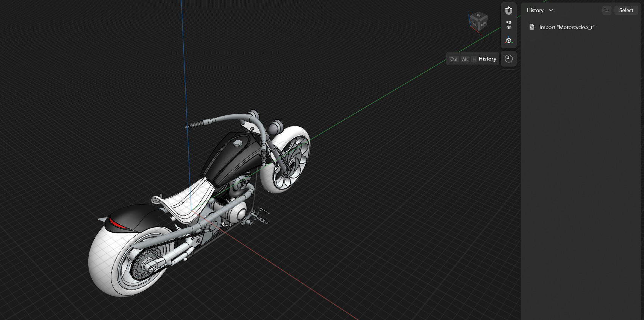644x320 pixels.
Task: Select the motorcycle front wheel
Action: [x=285, y=159]
